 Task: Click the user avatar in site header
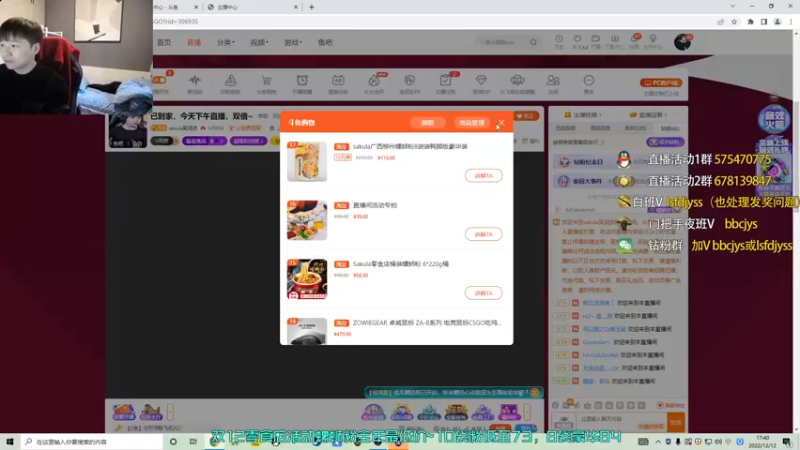[682, 42]
